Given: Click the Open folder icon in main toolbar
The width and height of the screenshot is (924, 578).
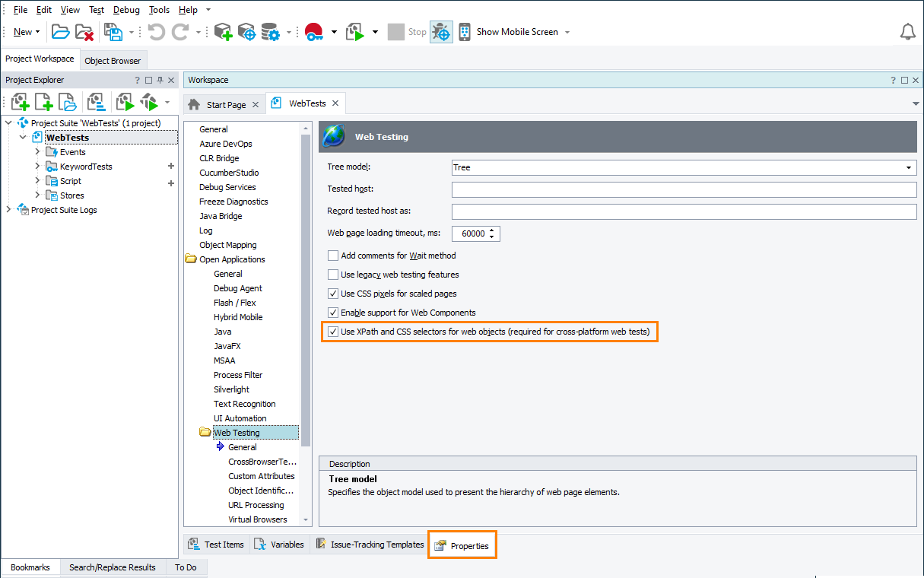Looking at the screenshot, I should pos(60,32).
